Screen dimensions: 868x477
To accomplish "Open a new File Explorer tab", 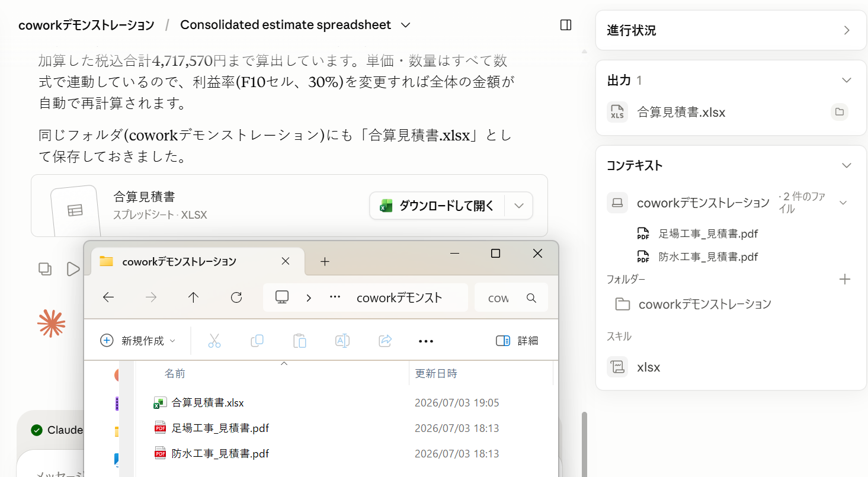I will pos(325,262).
